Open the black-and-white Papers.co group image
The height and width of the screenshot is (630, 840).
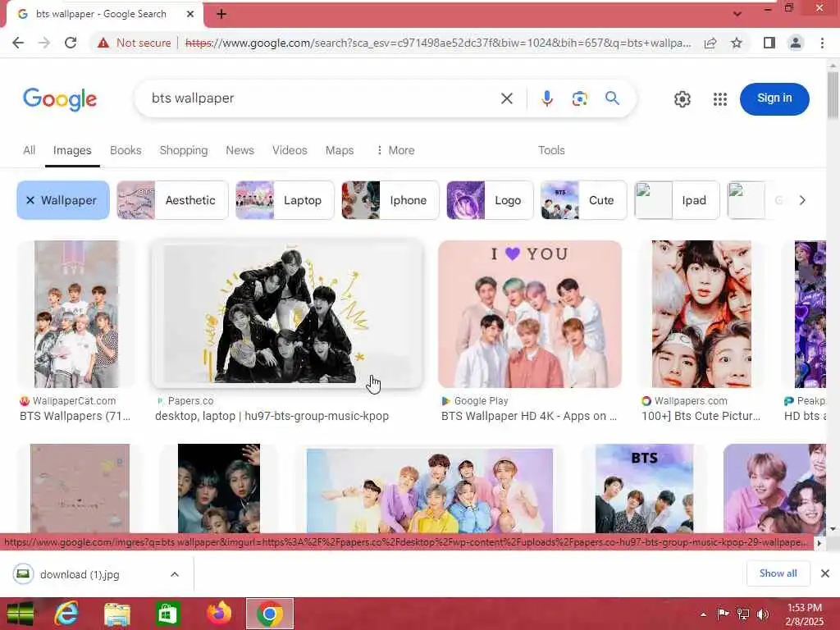[x=287, y=314]
